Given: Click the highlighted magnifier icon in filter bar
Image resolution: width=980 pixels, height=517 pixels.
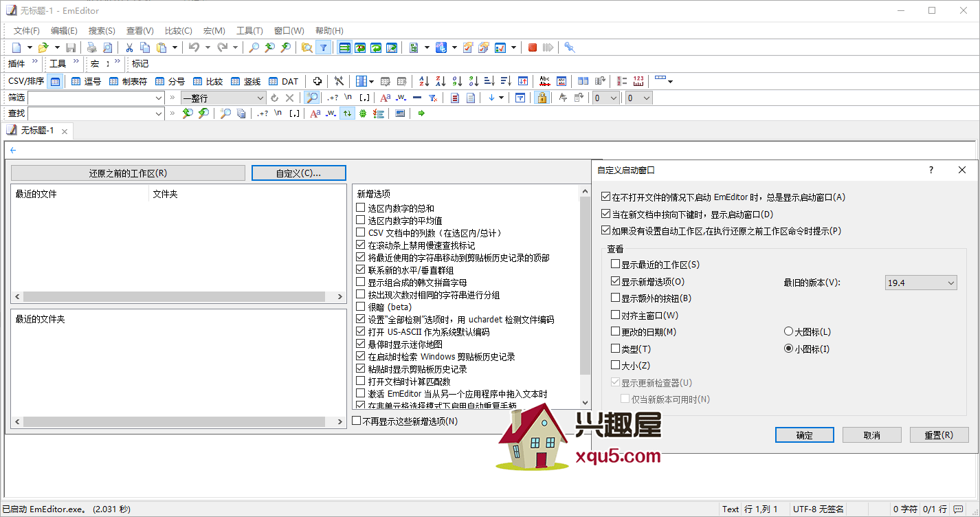Looking at the screenshot, I should point(312,98).
